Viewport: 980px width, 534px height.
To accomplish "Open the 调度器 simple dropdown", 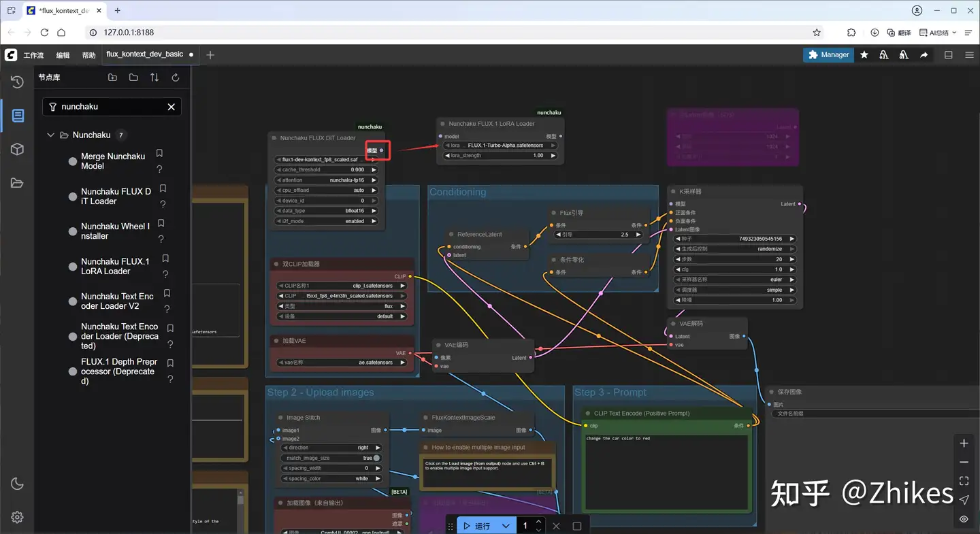I will click(735, 290).
